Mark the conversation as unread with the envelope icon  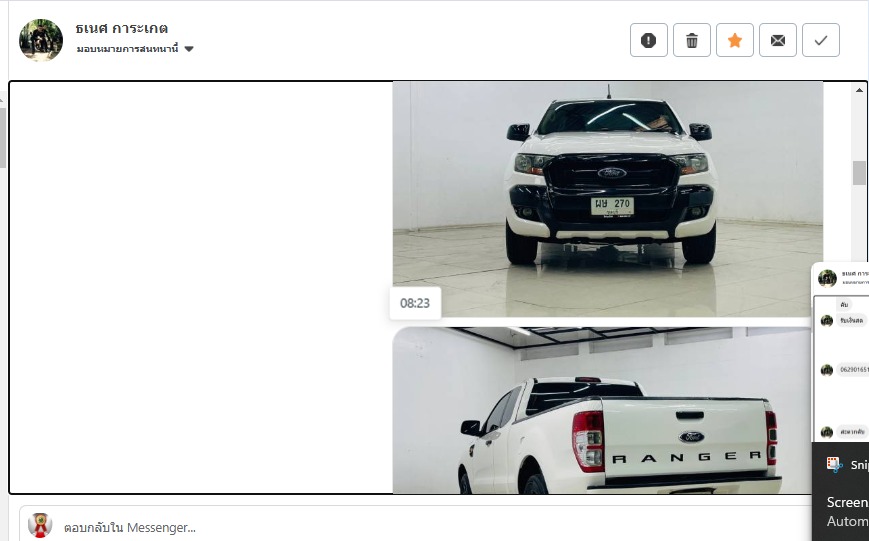click(778, 40)
